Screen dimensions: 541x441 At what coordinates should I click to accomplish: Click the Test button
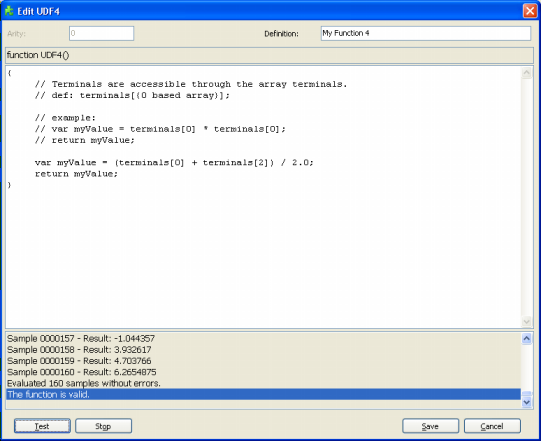(42, 426)
